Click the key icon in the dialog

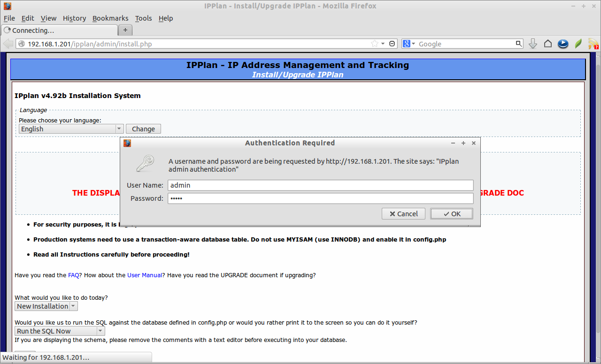(145, 164)
